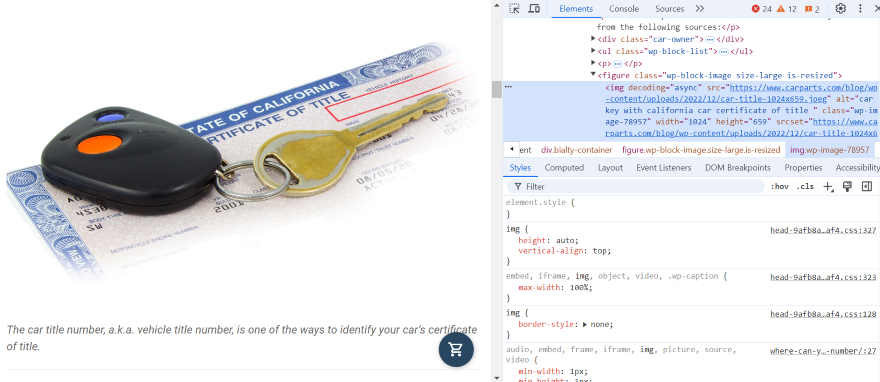
Task: Switch to the Elements tab
Action: [576, 8]
